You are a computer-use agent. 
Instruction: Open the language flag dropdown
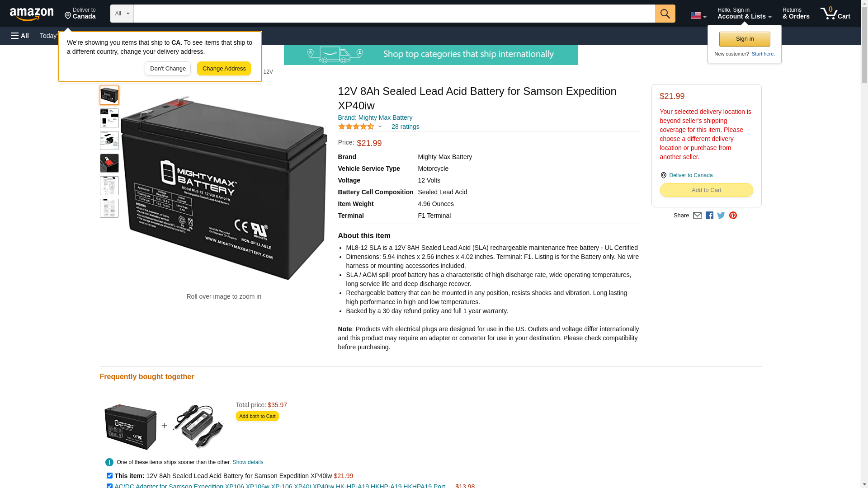pos(698,15)
